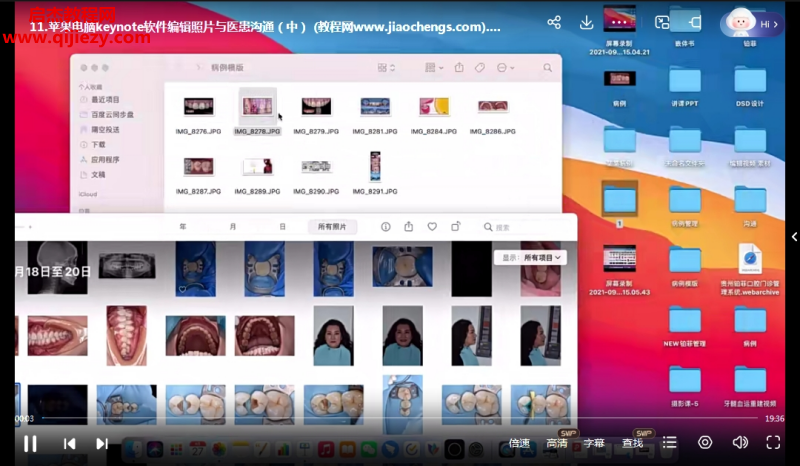Screen dimensions: 800x466
Task: Open the Hi assistant avatar button
Action: [x=752, y=23]
